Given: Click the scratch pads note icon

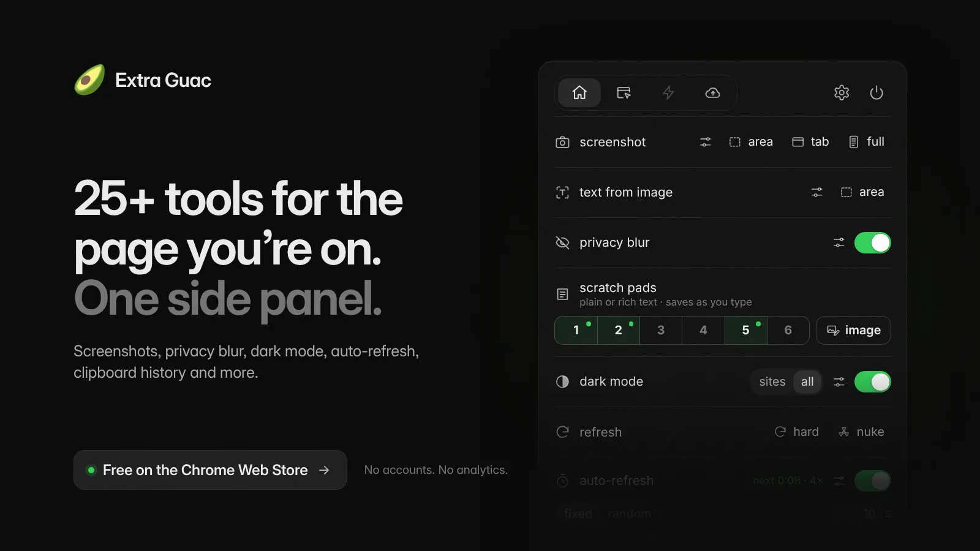Looking at the screenshot, I should point(562,294).
